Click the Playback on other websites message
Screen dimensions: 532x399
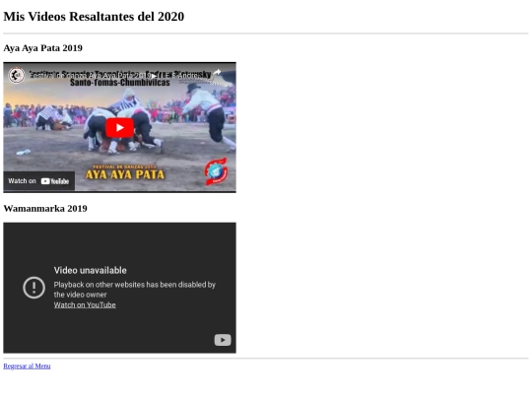click(135, 290)
